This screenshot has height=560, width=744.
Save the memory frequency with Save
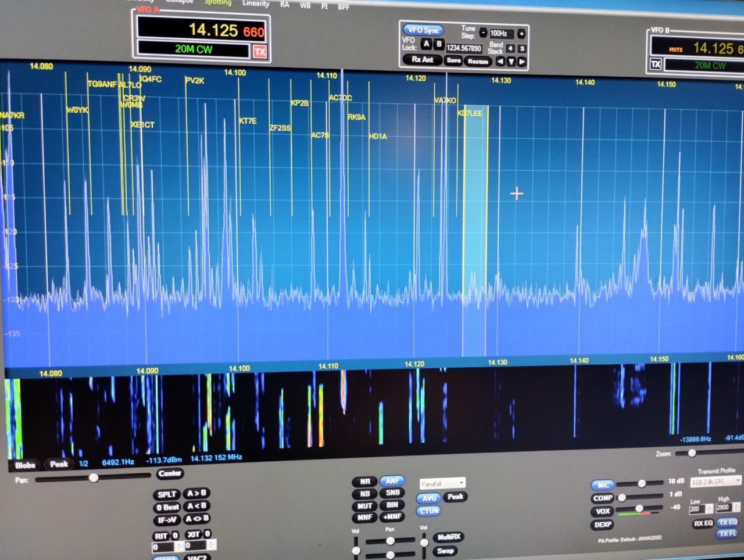point(453,60)
